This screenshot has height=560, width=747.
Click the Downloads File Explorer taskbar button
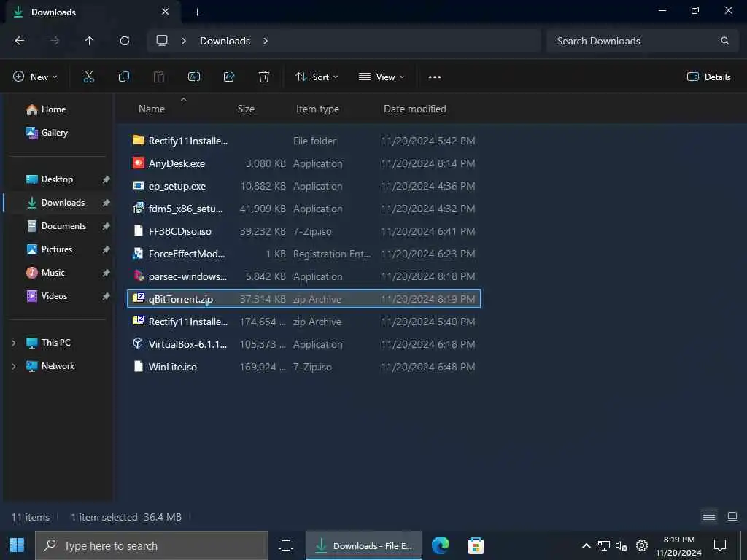tap(364, 545)
